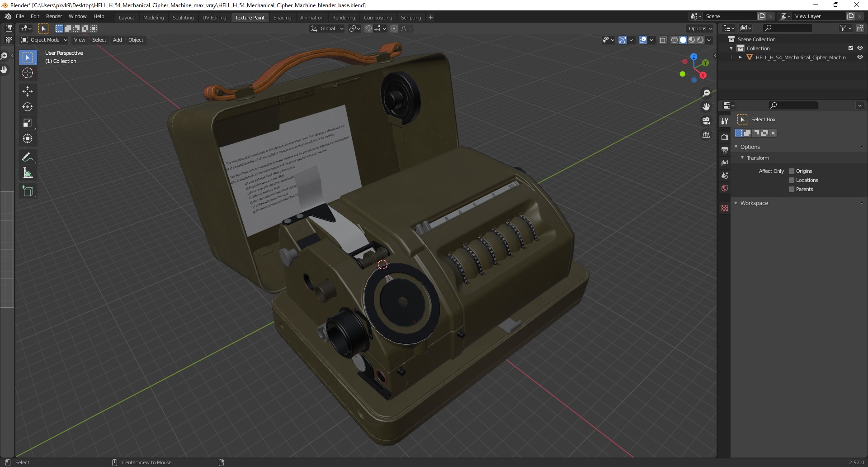Open the View Layer properties tab

coord(725,162)
